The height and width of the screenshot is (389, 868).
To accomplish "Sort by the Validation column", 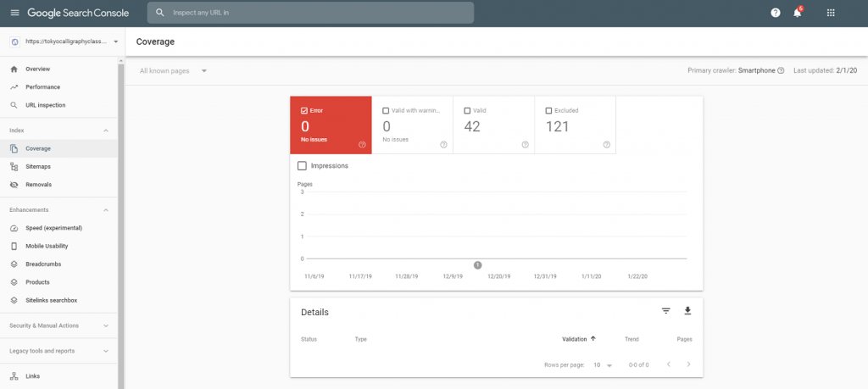I will [x=578, y=339].
